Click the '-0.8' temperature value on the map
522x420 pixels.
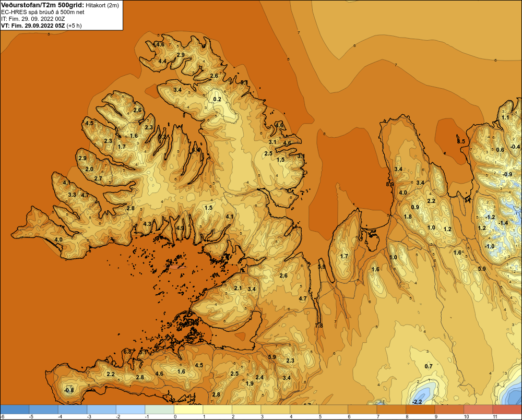(68, 390)
